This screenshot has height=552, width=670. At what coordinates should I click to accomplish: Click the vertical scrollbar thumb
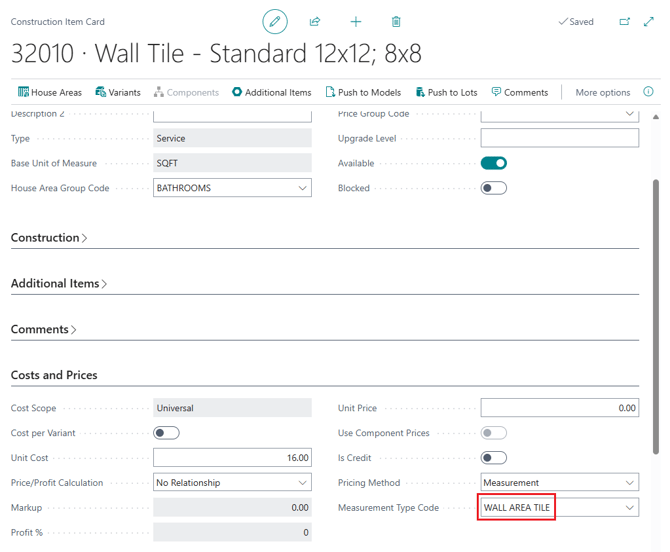(x=655, y=316)
